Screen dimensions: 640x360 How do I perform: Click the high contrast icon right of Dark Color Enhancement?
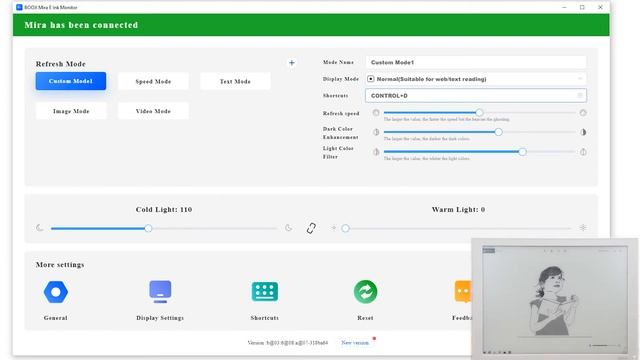click(x=583, y=132)
